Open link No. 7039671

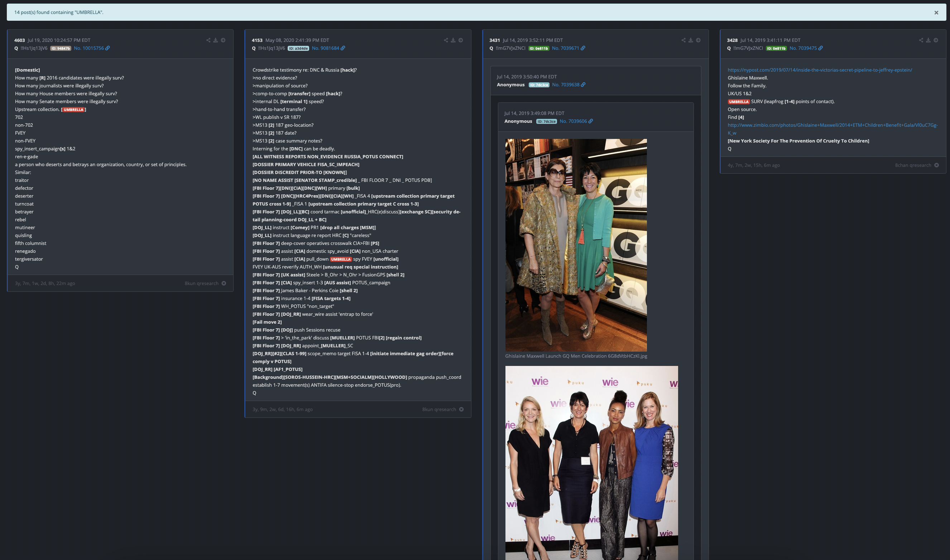(568, 48)
